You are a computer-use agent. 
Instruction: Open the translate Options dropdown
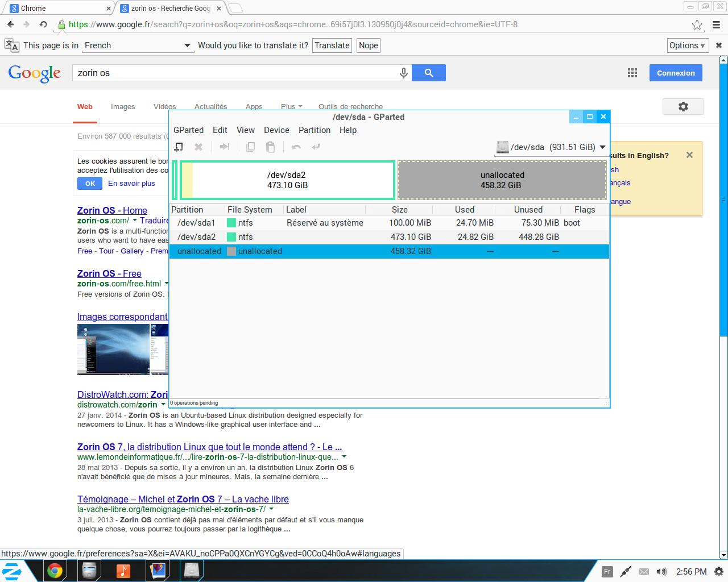click(x=687, y=45)
